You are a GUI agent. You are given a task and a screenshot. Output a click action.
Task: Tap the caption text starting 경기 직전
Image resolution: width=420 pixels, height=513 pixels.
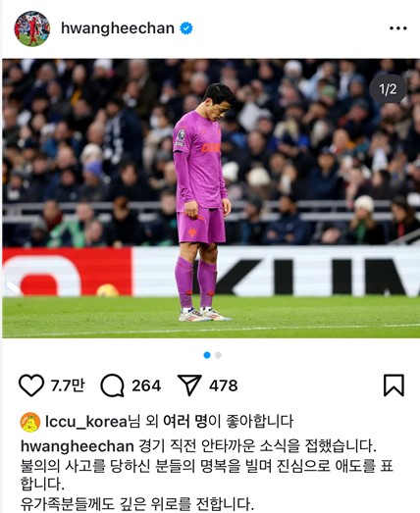(x=206, y=475)
